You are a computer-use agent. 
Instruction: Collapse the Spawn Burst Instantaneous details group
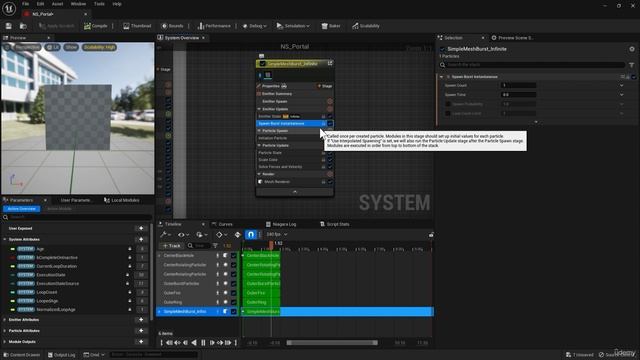pyautogui.click(x=441, y=77)
